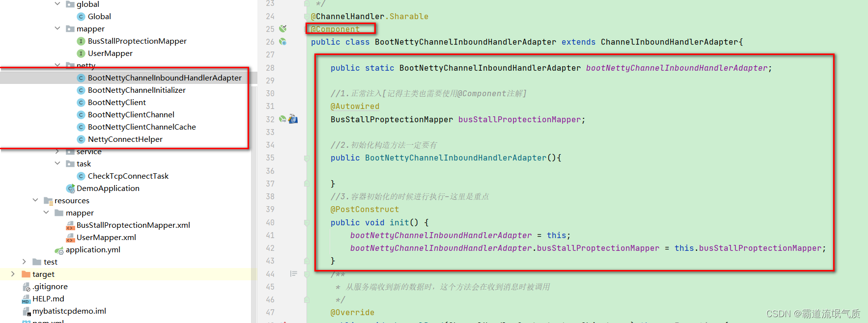Click the DemoApplication Spring Boot icon
This screenshot has width=868, height=323.
point(70,188)
